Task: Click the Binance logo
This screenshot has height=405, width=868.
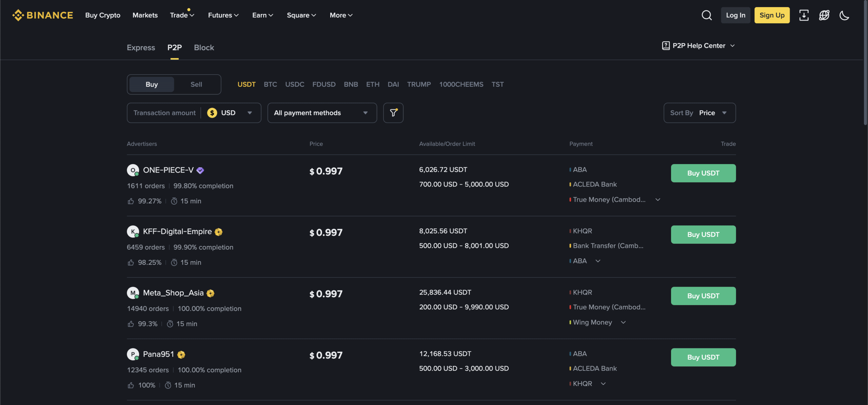Action: (42, 15)
